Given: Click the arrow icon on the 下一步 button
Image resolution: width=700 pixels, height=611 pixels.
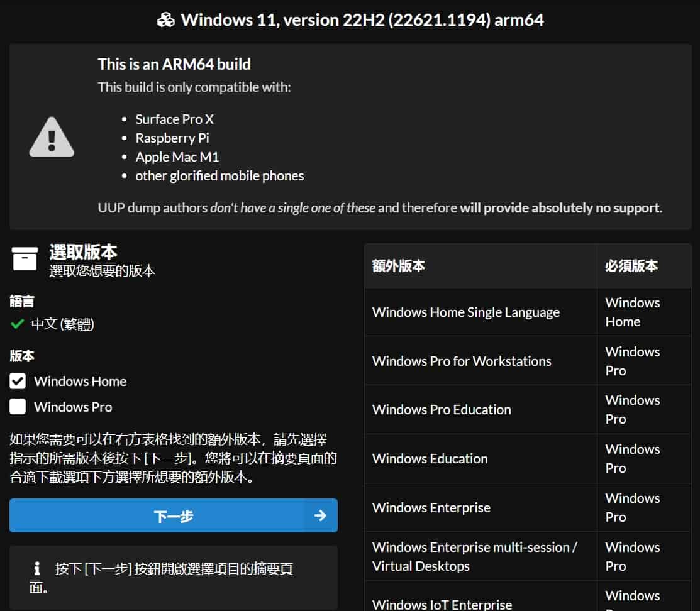Looking at the screenshot, I should (x=320, y=515).
